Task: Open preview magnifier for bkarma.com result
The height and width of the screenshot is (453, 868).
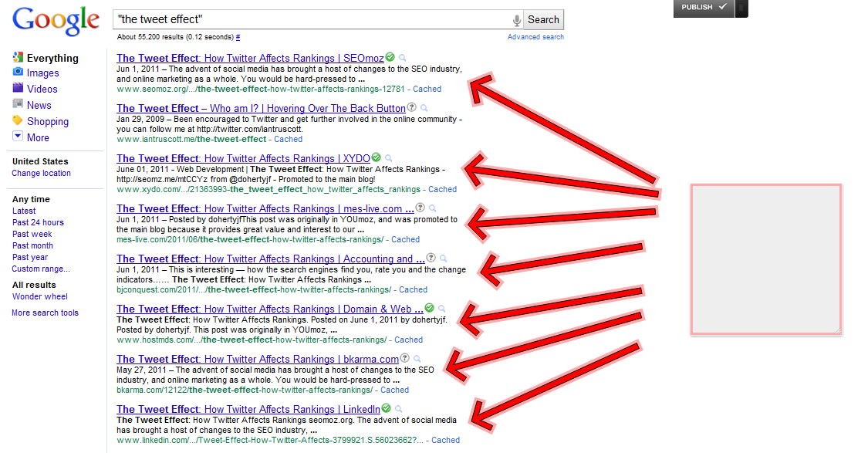Action: click(x=417, y=359)
